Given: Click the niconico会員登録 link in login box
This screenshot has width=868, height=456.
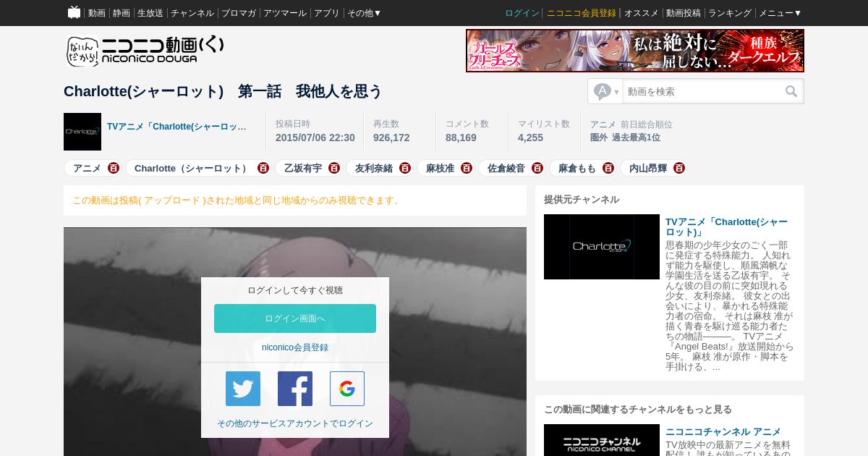Looking at the screenshot, I should coord(295,347).
